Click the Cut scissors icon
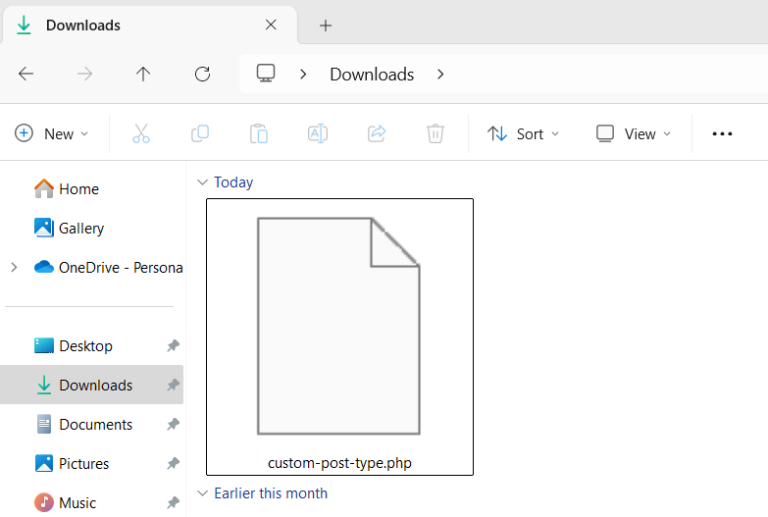The image size is (768, 517). [x=141, y=133]
